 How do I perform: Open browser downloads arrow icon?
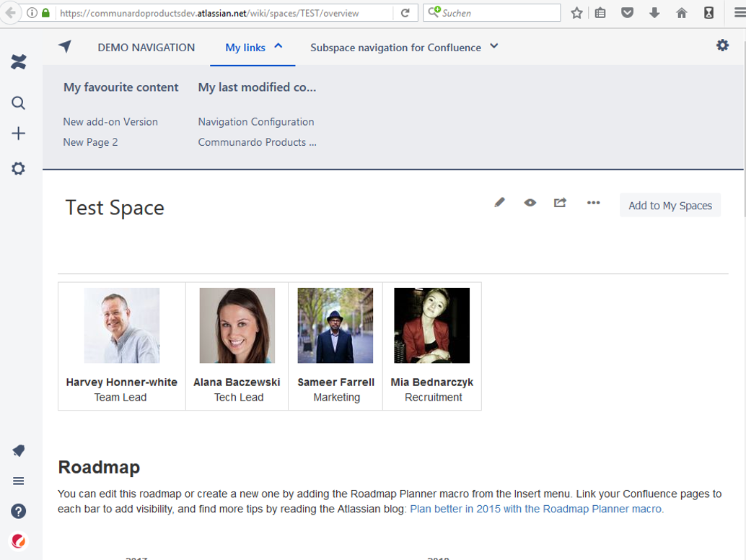654,13
